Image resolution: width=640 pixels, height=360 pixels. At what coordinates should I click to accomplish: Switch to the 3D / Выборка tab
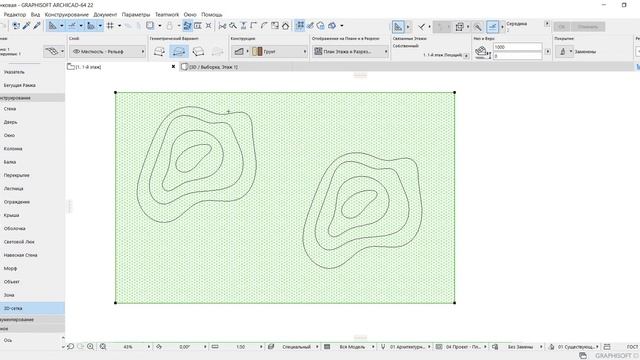213,67
